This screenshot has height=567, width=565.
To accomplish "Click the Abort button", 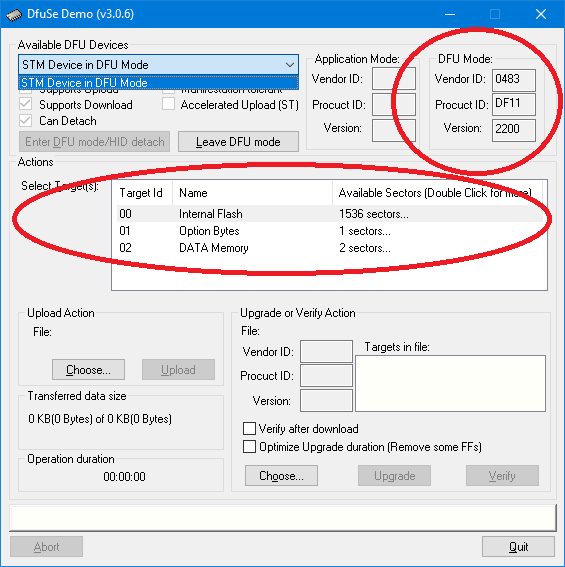I will pos(46,547).
